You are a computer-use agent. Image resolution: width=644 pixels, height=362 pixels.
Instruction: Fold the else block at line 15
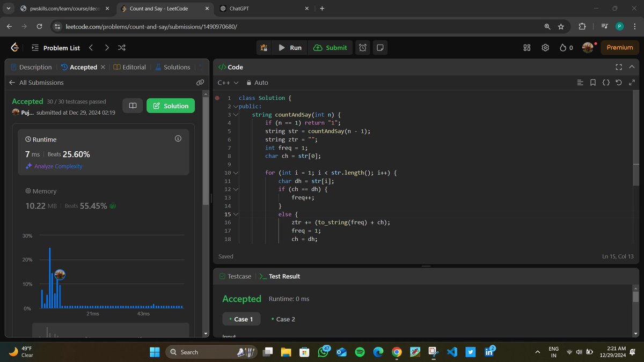coord(235,214)
